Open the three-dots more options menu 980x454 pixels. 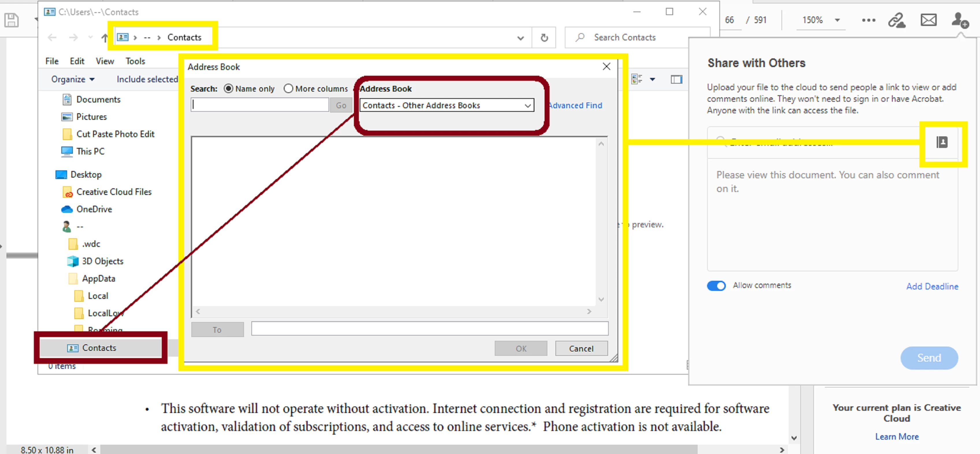pos(868,20)
